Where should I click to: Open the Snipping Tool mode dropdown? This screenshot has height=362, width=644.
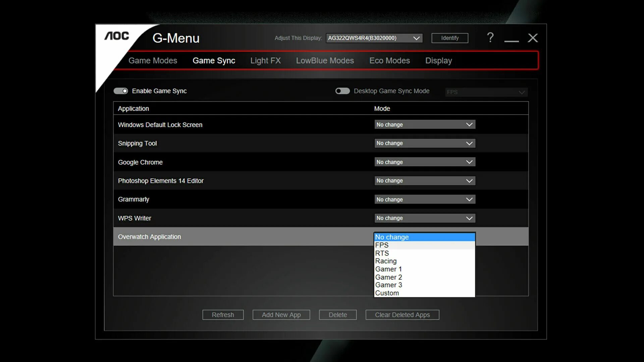[x=425, y=143]
